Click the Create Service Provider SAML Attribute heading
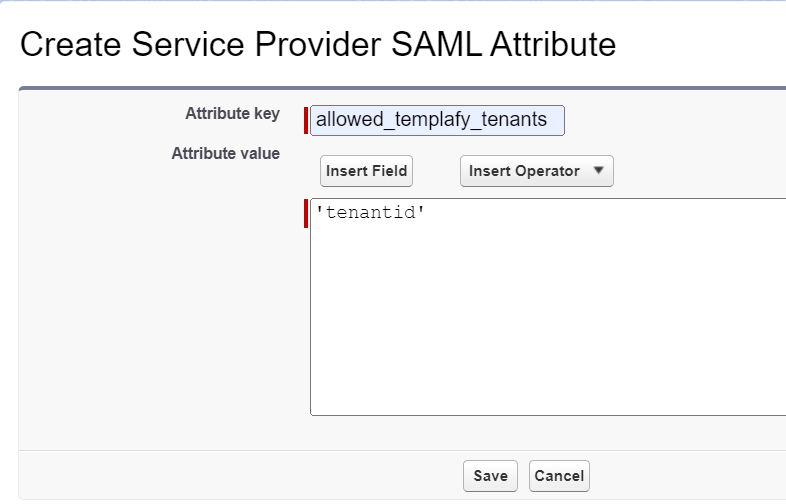786x504 pixels. [318, 44]
